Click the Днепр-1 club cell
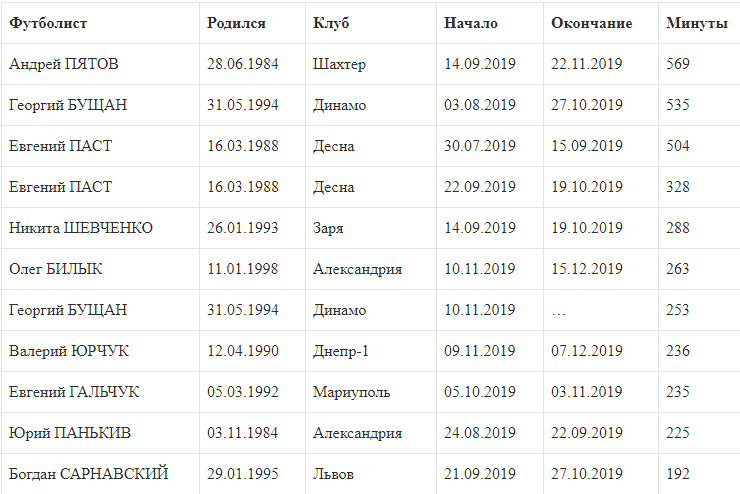 pos(341,351)
